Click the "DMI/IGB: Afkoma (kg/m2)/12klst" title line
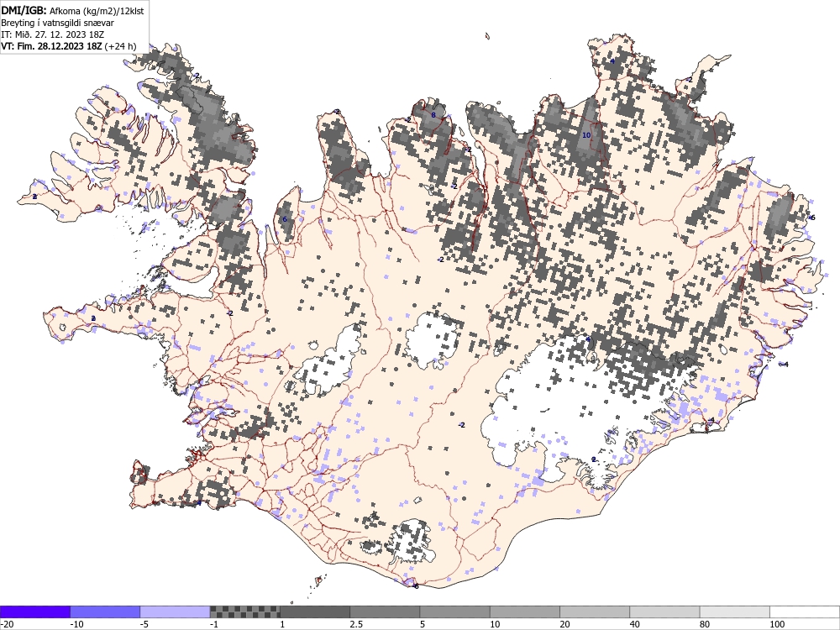The height and width of the screenshot is (630, 840). click(x=72, y=10)
